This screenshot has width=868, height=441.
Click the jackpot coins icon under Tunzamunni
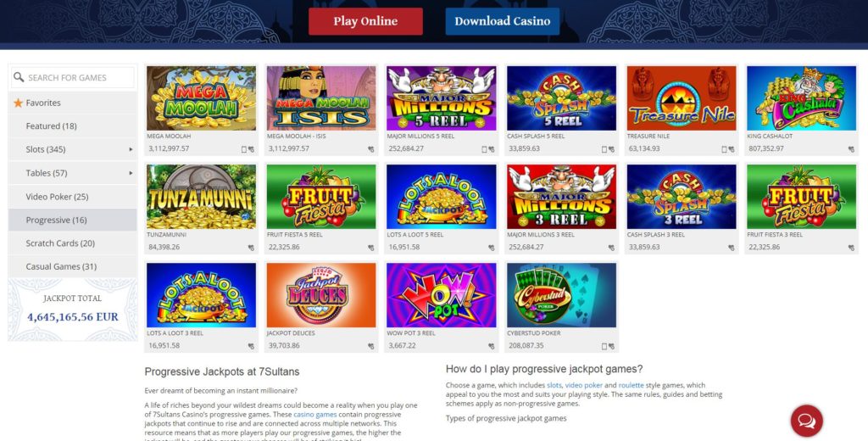tap(251, 248)
